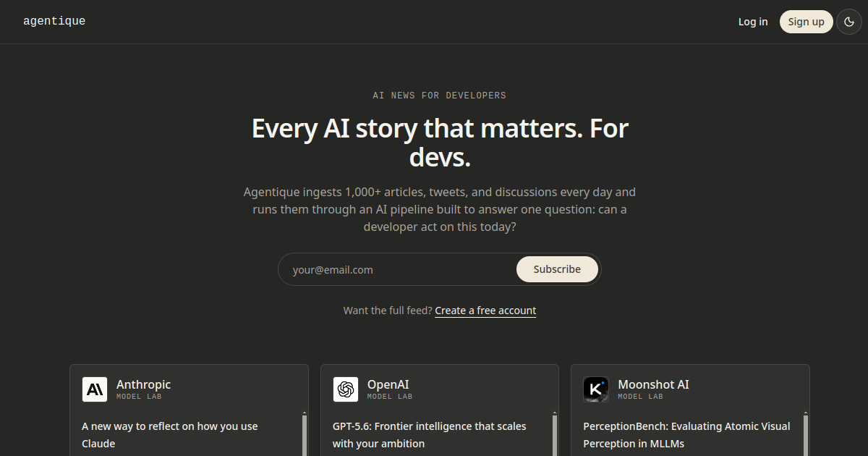Click the 'Every AI story that matters' headline
This screenshot has height=456, width=868.
point(440,143)
